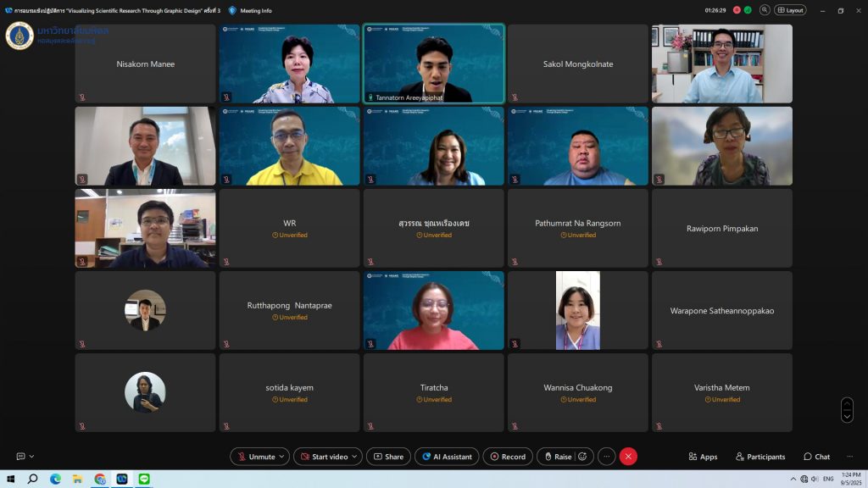
Task: Expand the audio options arrow beside Unmute
Action: [x=282, y=457]
